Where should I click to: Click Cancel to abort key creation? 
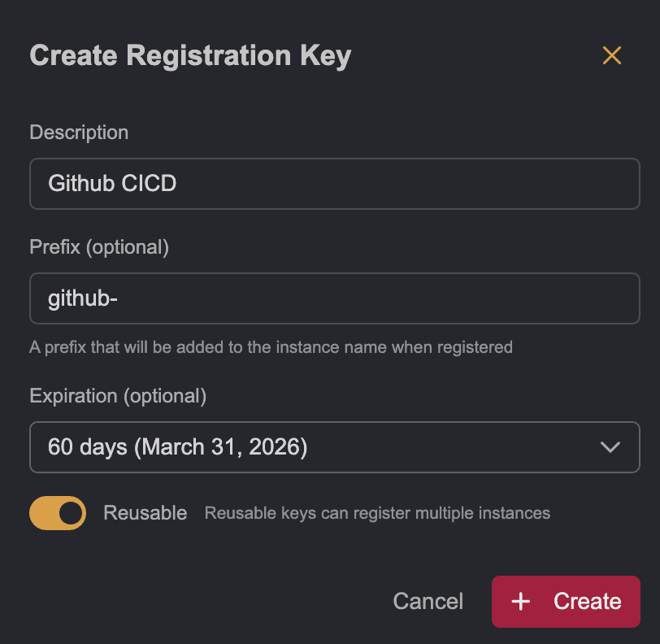(428, 602)
